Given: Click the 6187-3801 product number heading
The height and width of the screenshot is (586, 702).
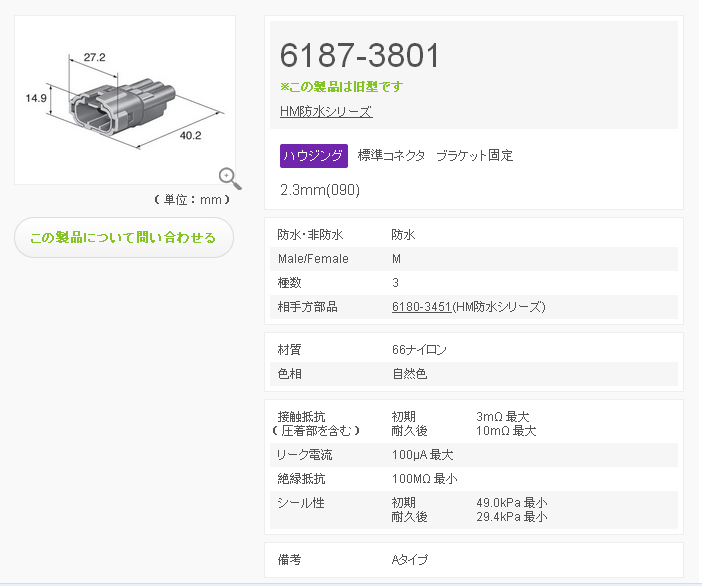Looking at the screenshot, I should click(x=359, y=55).
